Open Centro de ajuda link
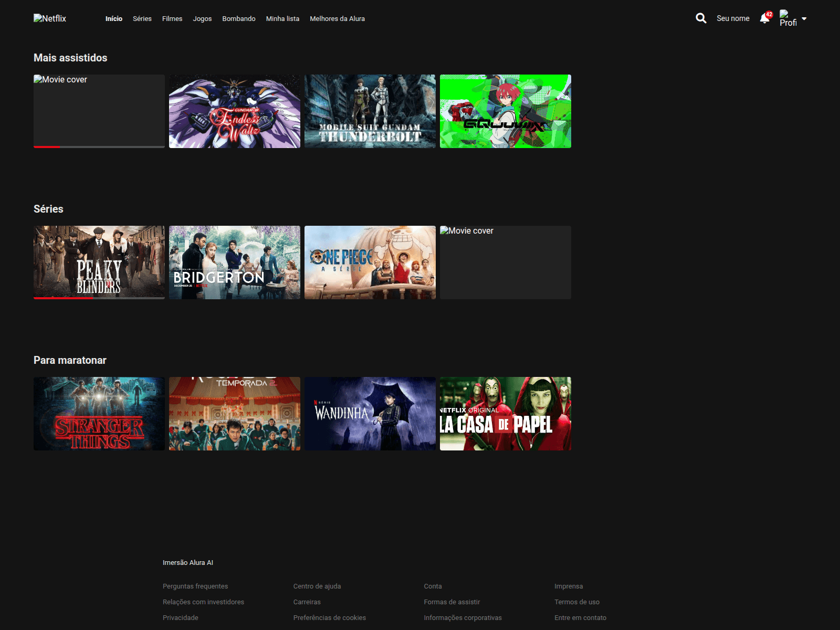Screen dimensions: 840x630 coord(317,586)
